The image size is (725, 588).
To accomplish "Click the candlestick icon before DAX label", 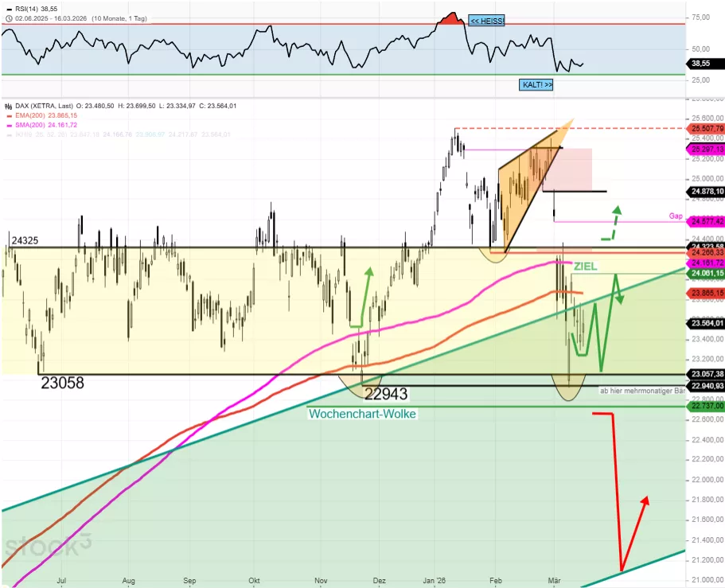I will (x=8, y=106).
